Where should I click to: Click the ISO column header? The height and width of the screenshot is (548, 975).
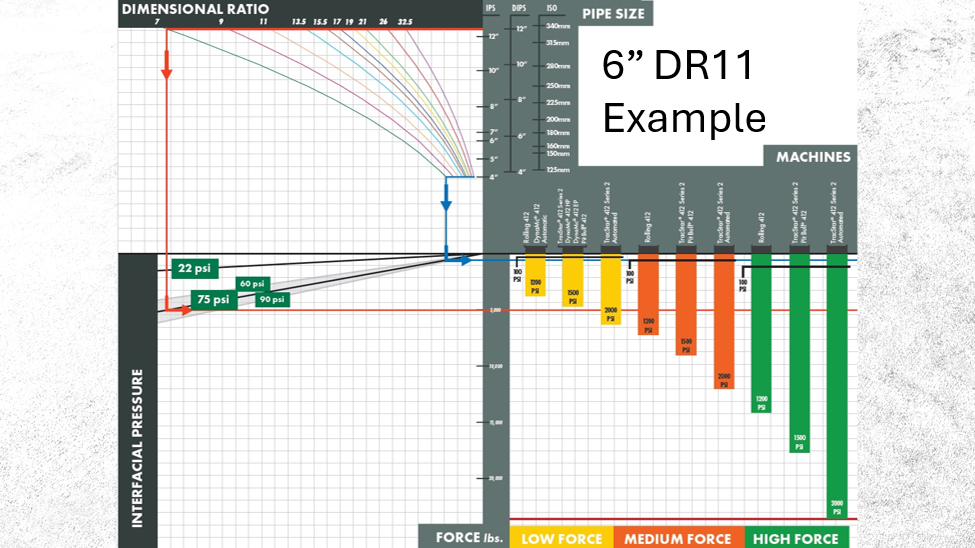552,8
